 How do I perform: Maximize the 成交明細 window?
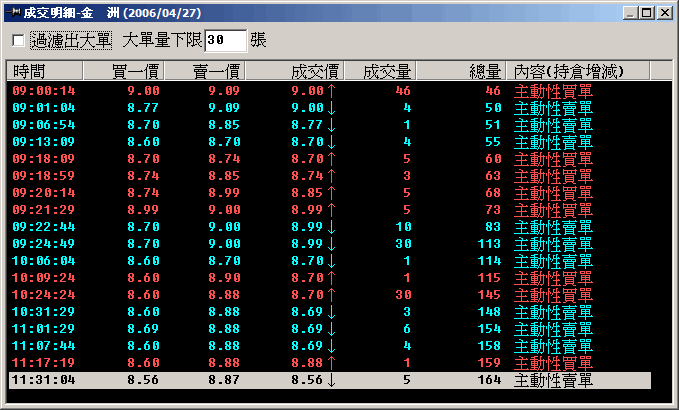[x=646, y=13]
